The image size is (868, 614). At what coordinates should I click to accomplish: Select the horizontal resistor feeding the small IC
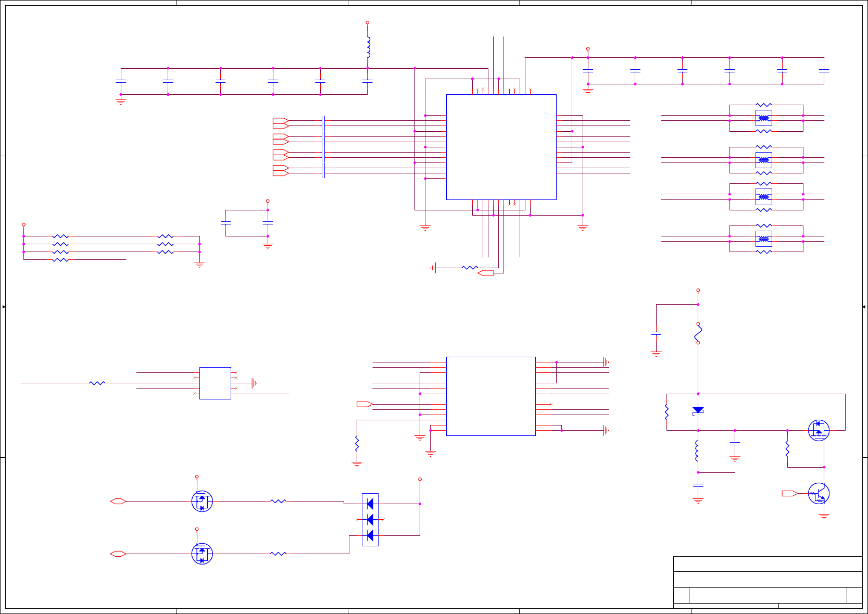pyautogui.click(x=97, y=383)
